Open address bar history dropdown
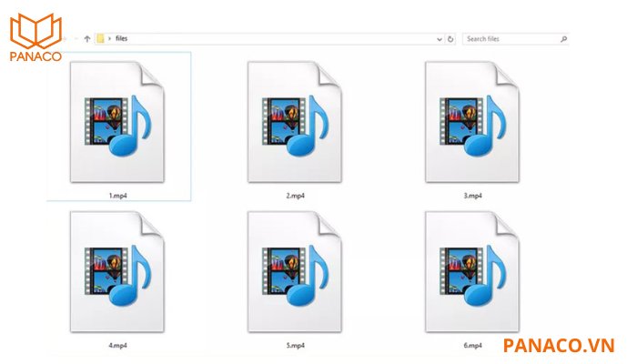 (440, 39)
